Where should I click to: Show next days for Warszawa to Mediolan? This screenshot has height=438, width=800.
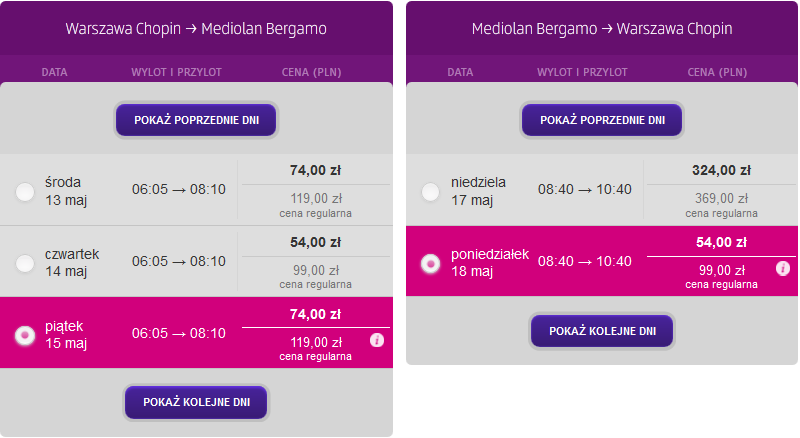[x=196, y=402]
